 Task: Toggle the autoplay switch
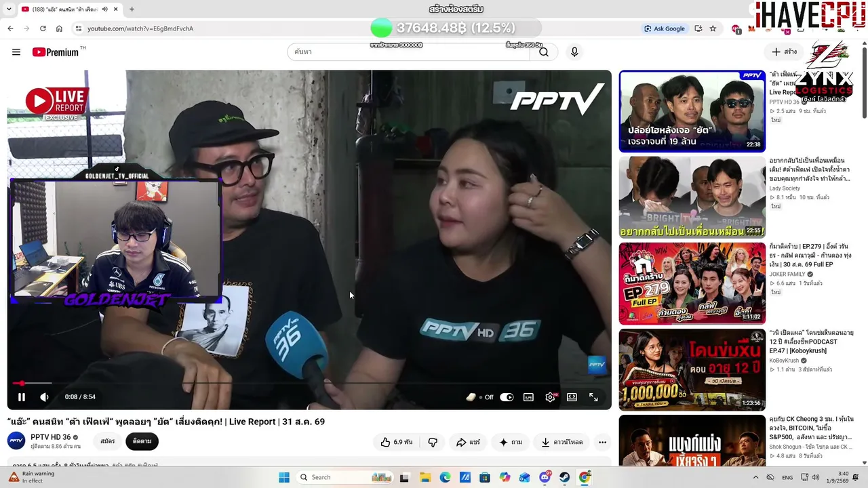tap(507, 397)
